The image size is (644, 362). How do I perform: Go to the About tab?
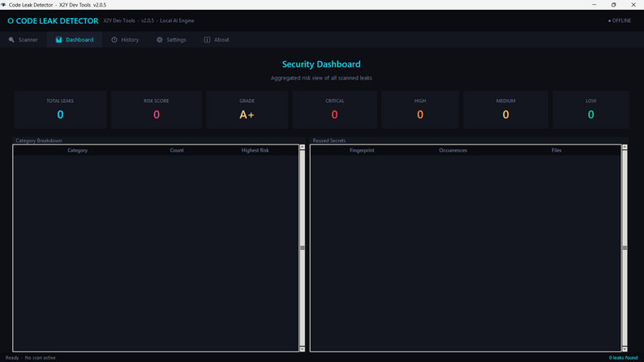point(217,40)
